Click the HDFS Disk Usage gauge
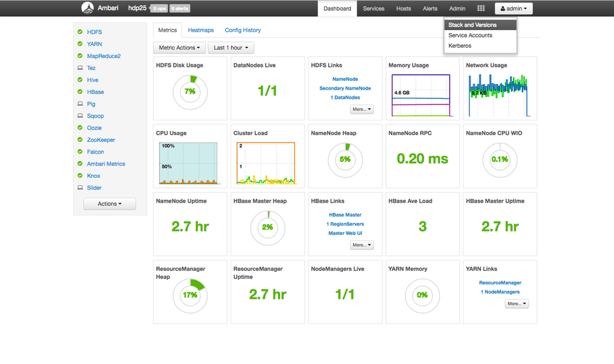The height and width of the screenshot is (364, 614). pyautogui.click(x=190, y=92)
